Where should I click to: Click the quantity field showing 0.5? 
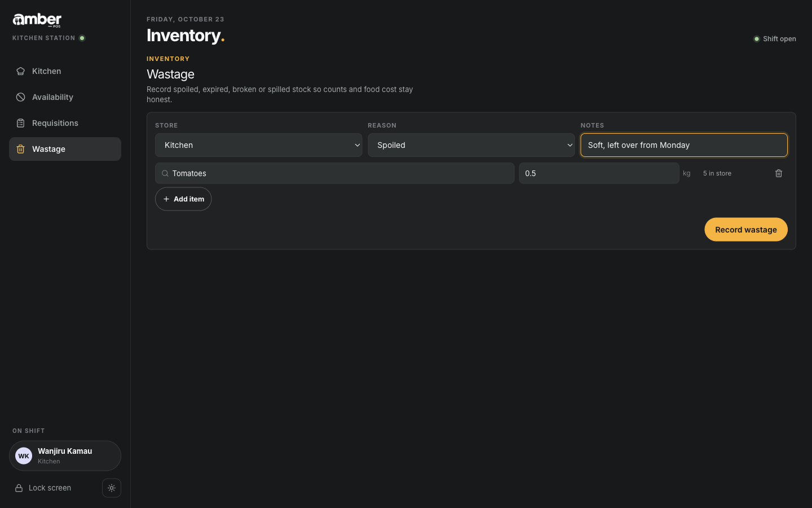599,173
